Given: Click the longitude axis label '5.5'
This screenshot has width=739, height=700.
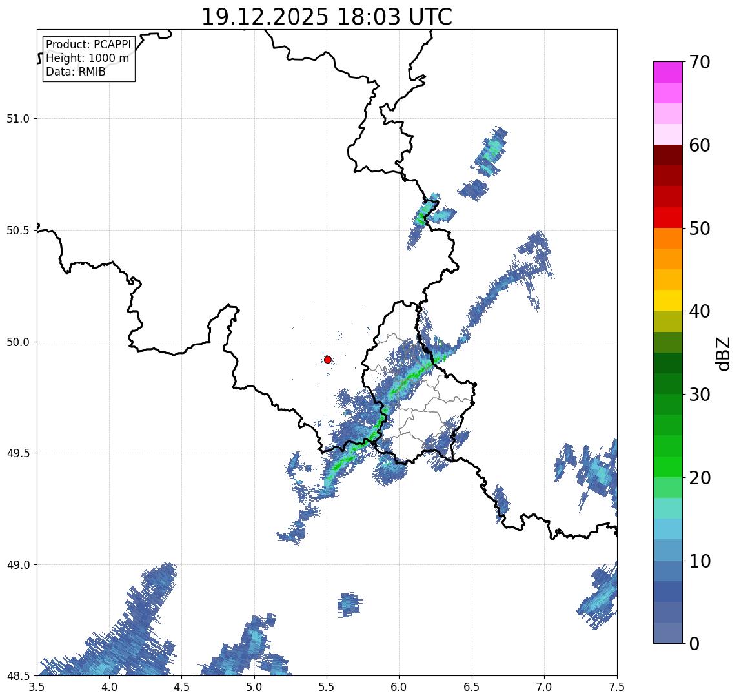Looking at the screenshot, I should click(x=327, y=687).
